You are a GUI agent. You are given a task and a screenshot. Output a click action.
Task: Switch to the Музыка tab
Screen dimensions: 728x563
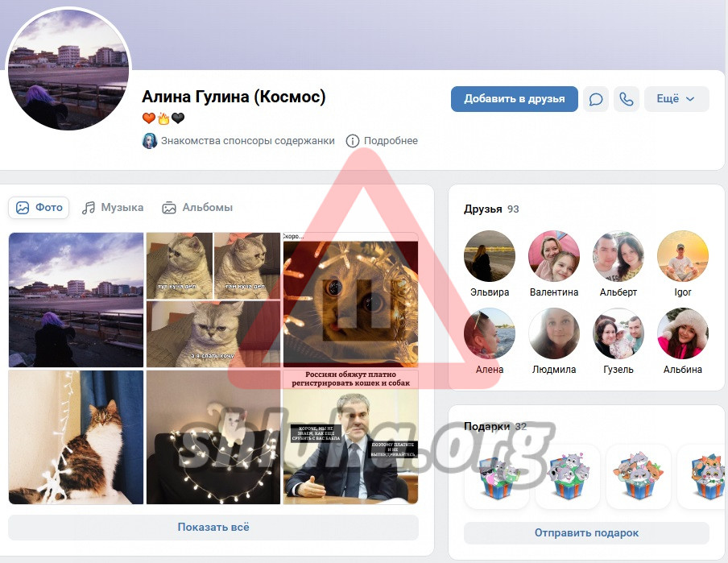[113, 208]
